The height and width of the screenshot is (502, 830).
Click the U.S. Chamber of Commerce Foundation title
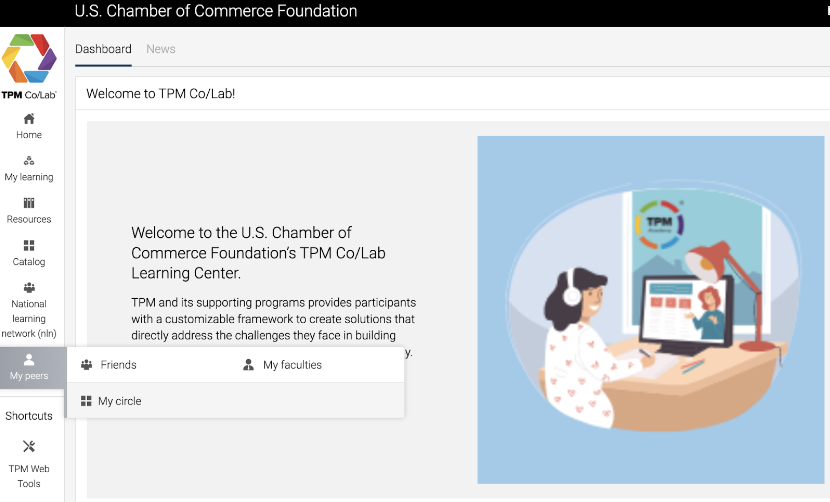pyautogui.click(x=216, y=11)
